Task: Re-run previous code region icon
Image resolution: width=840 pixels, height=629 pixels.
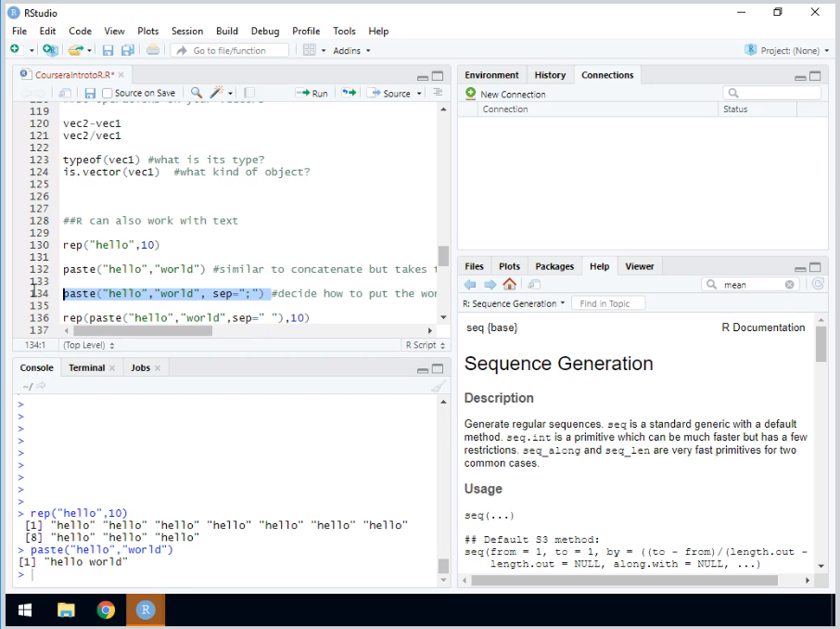Action: tap(349, 93)
